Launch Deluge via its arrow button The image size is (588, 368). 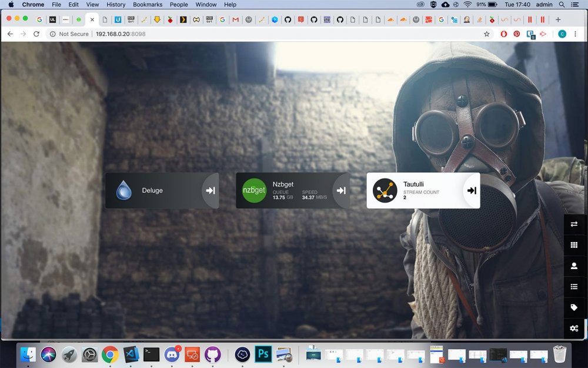[x=211, y=190]
